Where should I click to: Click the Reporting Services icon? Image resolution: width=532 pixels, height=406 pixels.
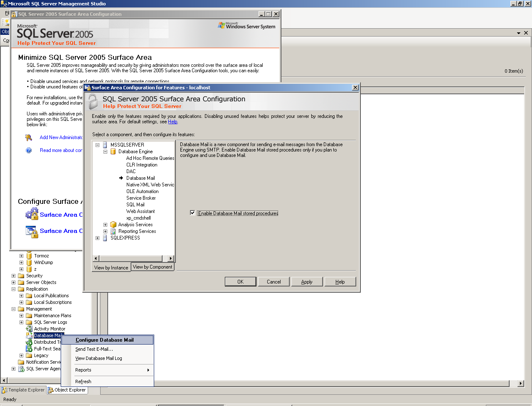[x=113, y=231]
